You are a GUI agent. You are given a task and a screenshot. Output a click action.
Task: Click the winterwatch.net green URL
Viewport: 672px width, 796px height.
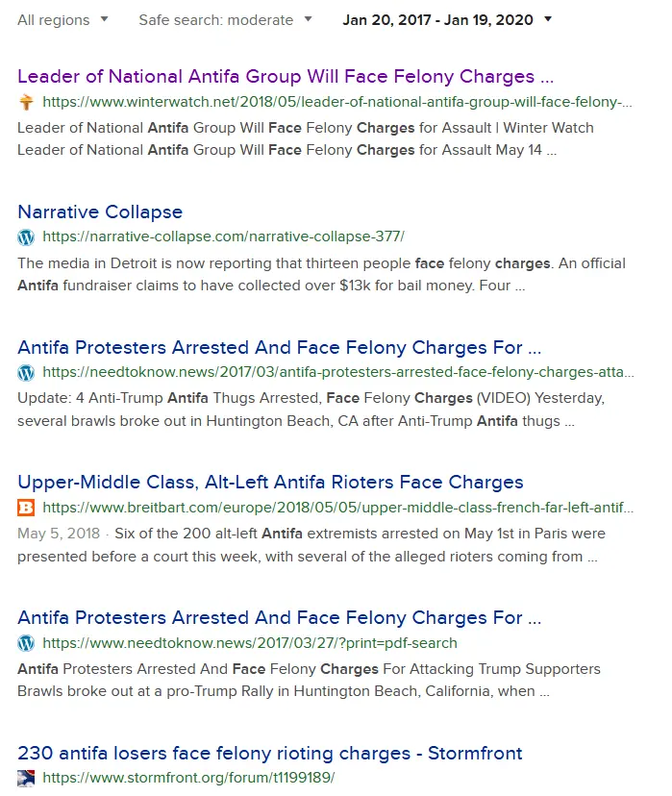[337, 102]
